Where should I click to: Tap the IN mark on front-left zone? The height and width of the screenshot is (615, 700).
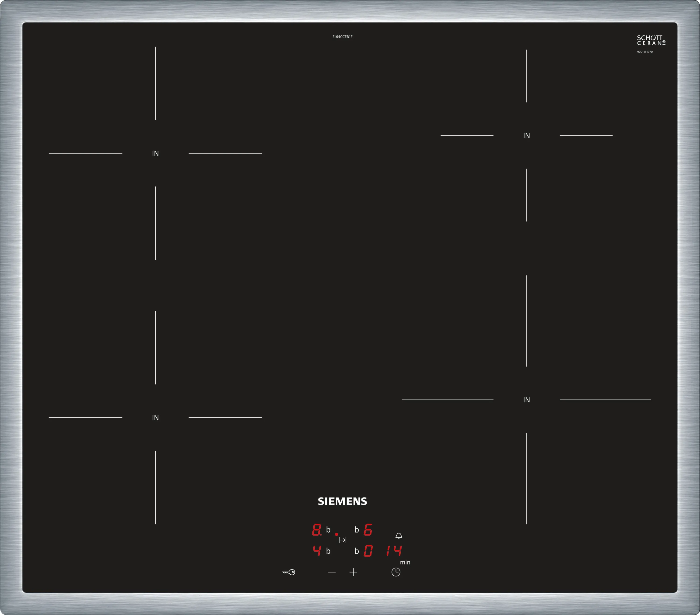click(x=155, y=418)
